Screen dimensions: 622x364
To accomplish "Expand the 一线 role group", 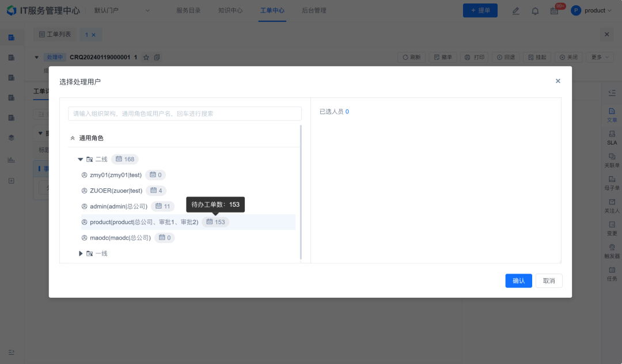I will (x=81, y=253).
